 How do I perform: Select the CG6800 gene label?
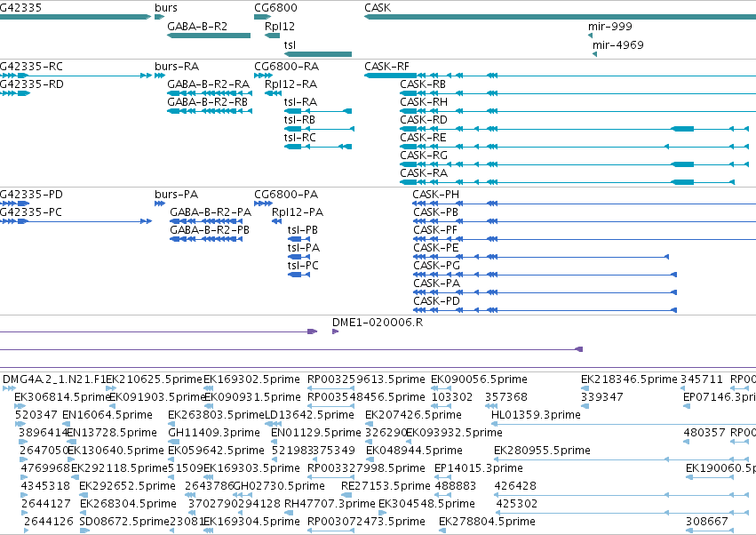[x=275, y=8]
